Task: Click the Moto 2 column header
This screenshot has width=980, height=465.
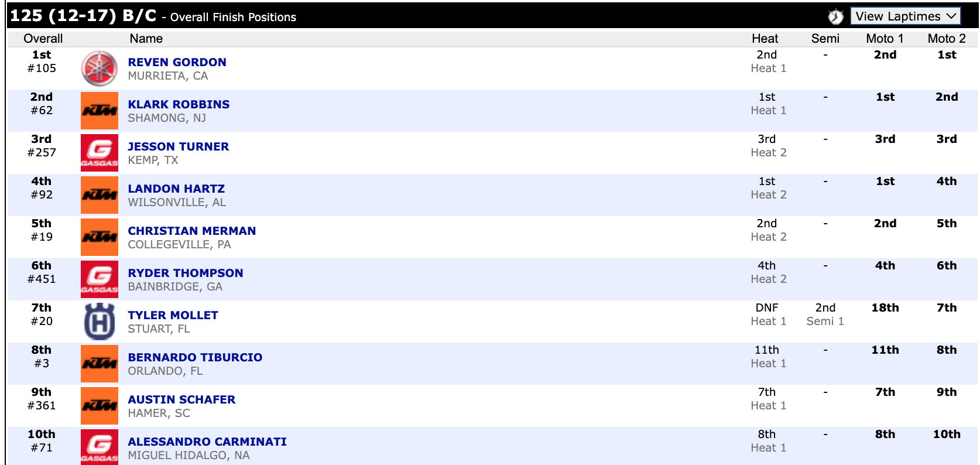Action: point(946,39)
